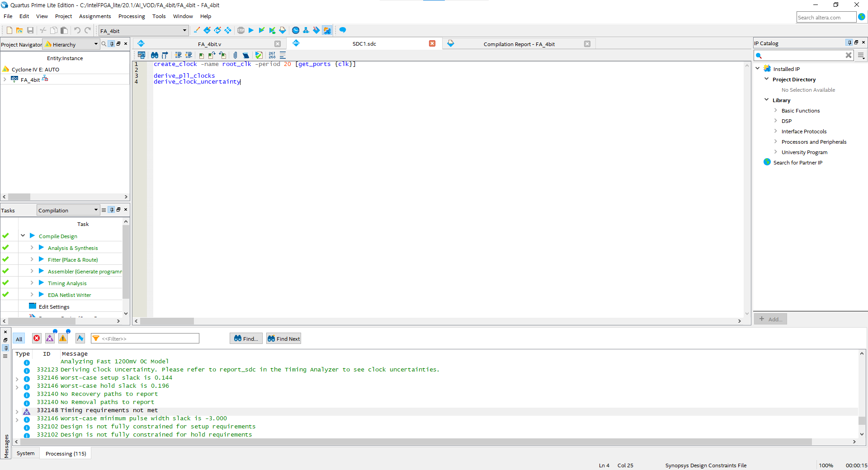Start Analysis & Synthesis icon

(x=261, y=30)
